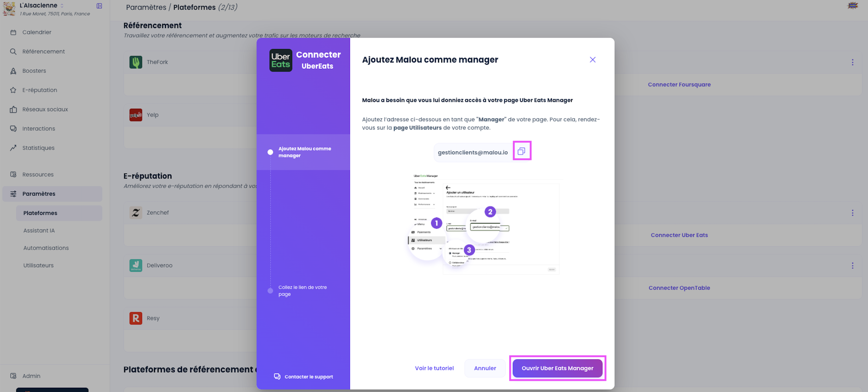
Task: Open Statistiques page
Action: (x=38, y=147)
